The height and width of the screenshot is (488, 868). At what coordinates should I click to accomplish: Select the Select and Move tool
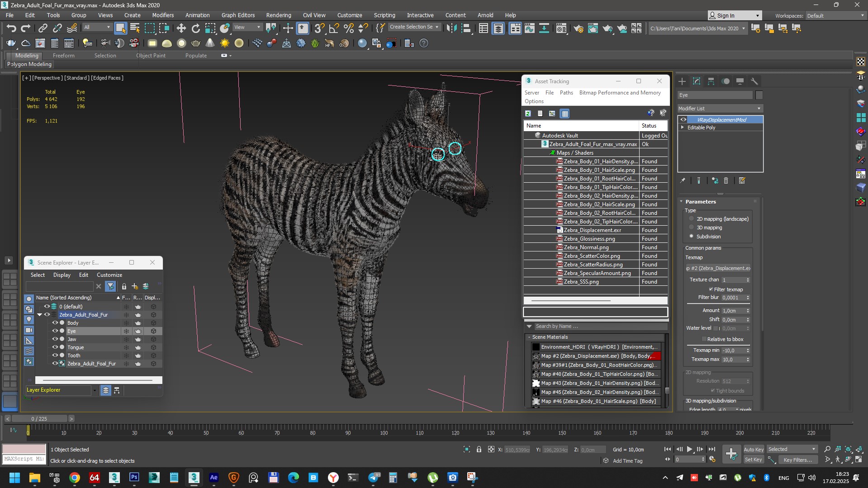(181, 28)
